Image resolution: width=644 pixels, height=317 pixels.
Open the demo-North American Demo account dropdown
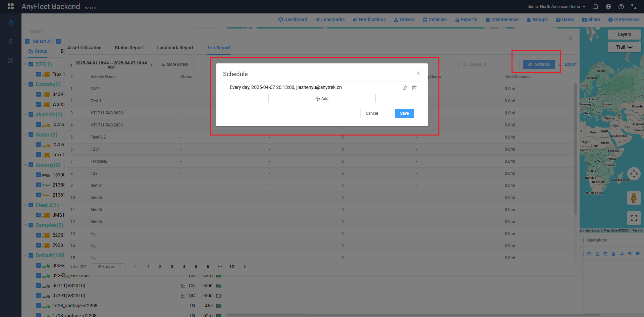pyautogui.click(x=556, y=7)
